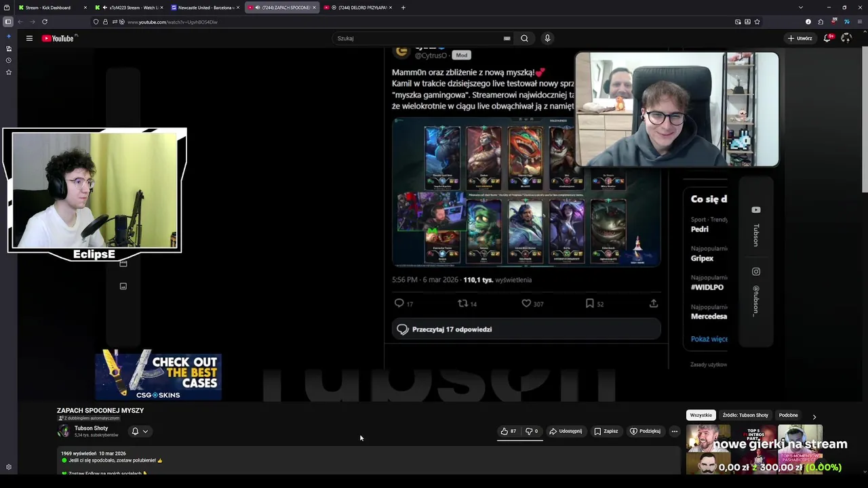The width and height of the screenshot is (868, 488).
Task: Open Tubson Shoty channel avatar
Action: point(63,431)
